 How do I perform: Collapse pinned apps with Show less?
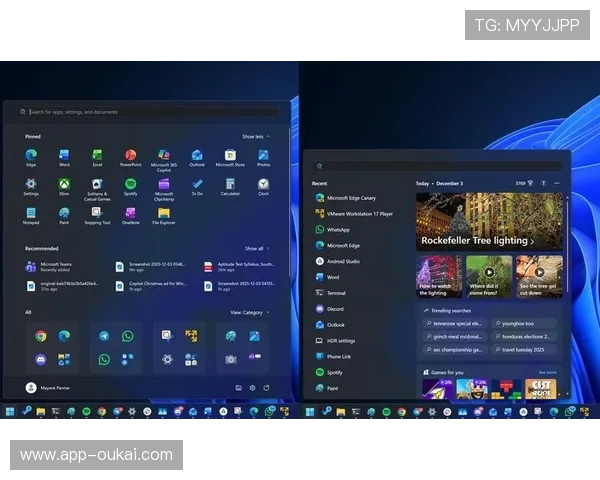coord(254,136)
